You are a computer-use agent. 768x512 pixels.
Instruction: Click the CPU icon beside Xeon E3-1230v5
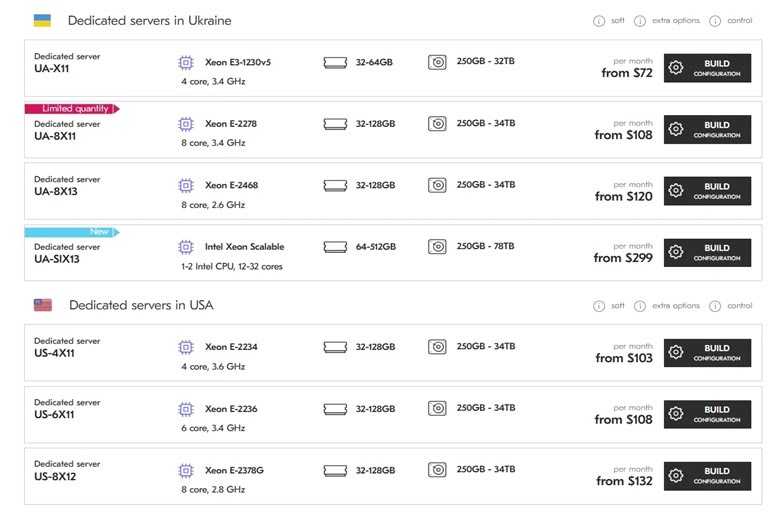tap(185, 62)
